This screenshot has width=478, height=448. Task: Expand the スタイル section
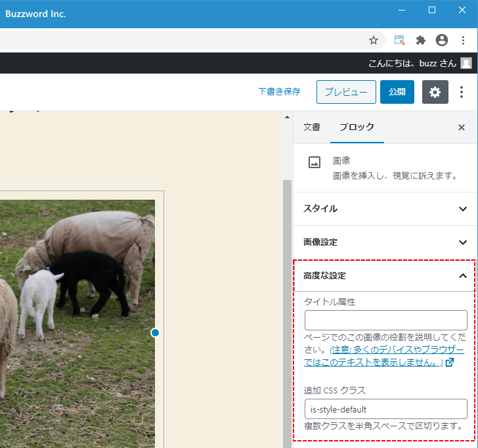(385, 208)
